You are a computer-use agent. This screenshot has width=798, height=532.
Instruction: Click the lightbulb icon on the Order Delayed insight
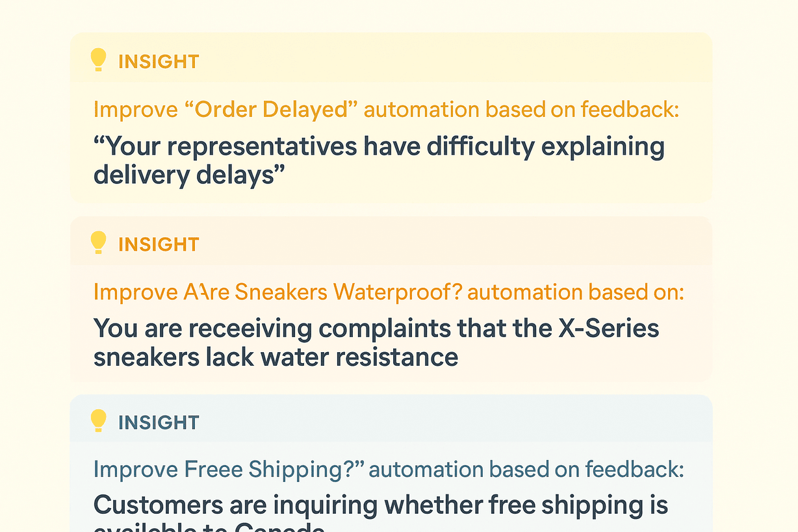pos(98,60)
